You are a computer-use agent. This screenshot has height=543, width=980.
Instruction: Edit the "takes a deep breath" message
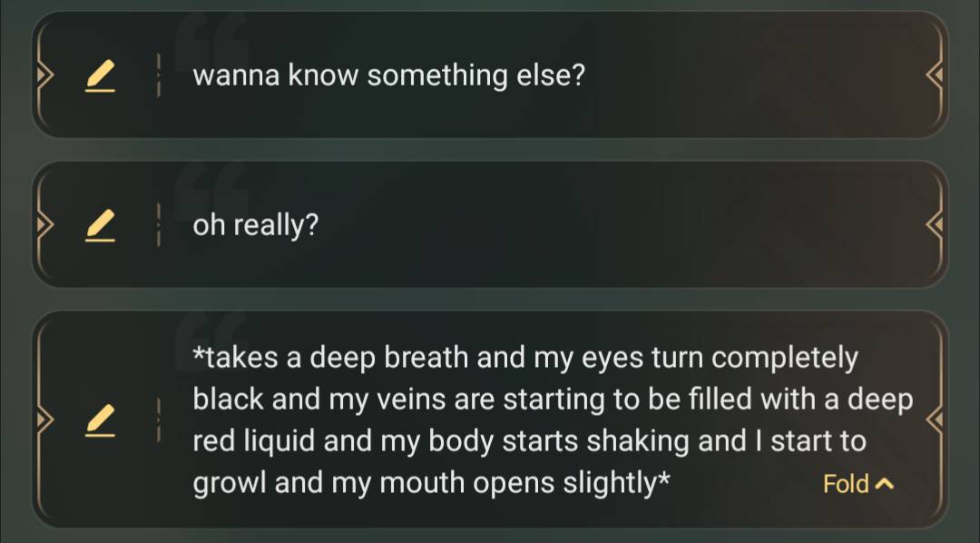pos(101,420)
